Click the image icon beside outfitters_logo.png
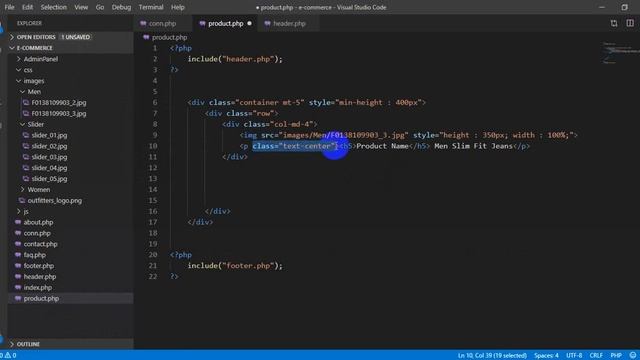The image size is (640, 360). [x=22, y=200]
